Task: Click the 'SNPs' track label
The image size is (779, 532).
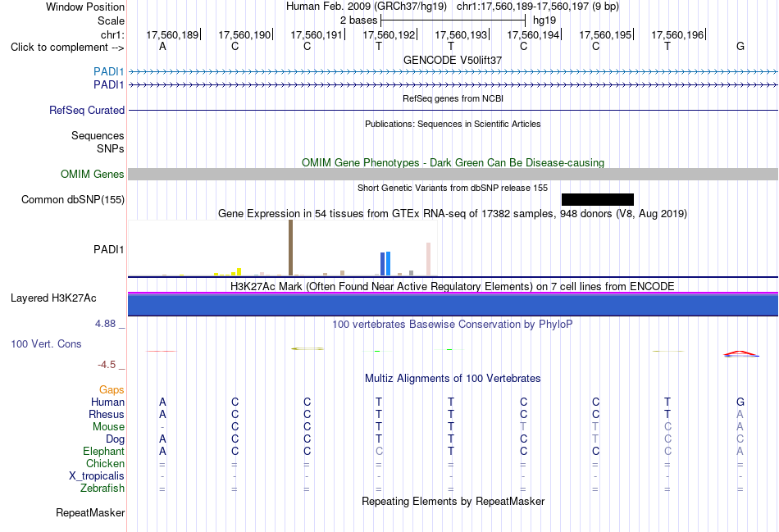Action: pos(111,148)
